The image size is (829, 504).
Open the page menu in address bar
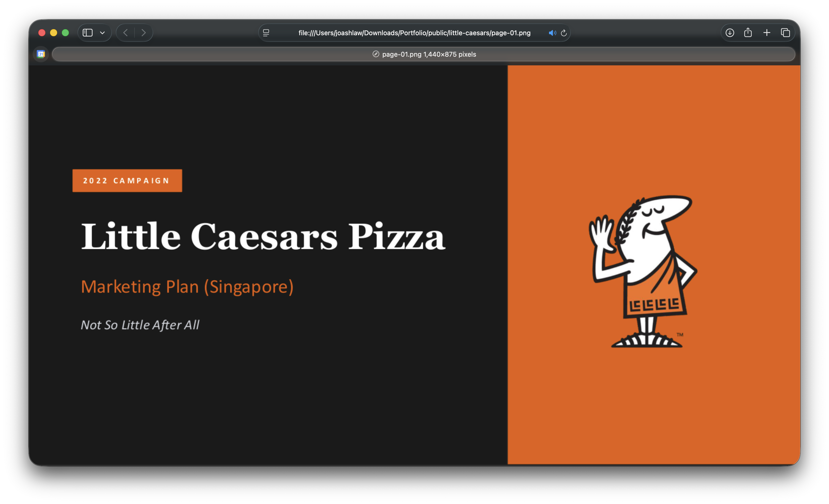266,33
